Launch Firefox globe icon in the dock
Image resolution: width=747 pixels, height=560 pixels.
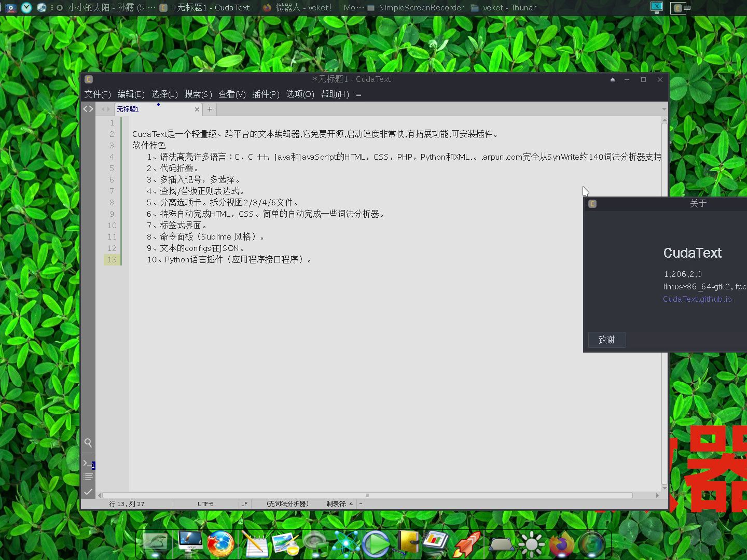pos(220,544)
